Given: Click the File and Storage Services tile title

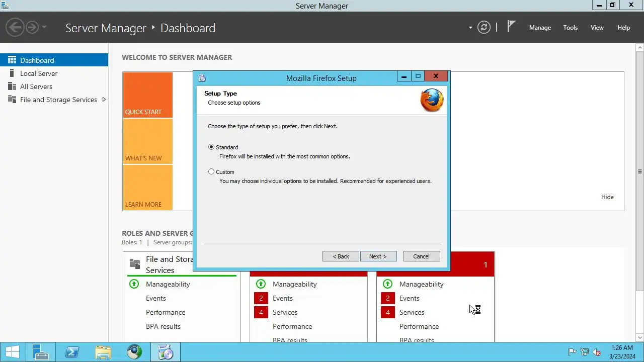Looking at the screenshot, I should (170, 265).
